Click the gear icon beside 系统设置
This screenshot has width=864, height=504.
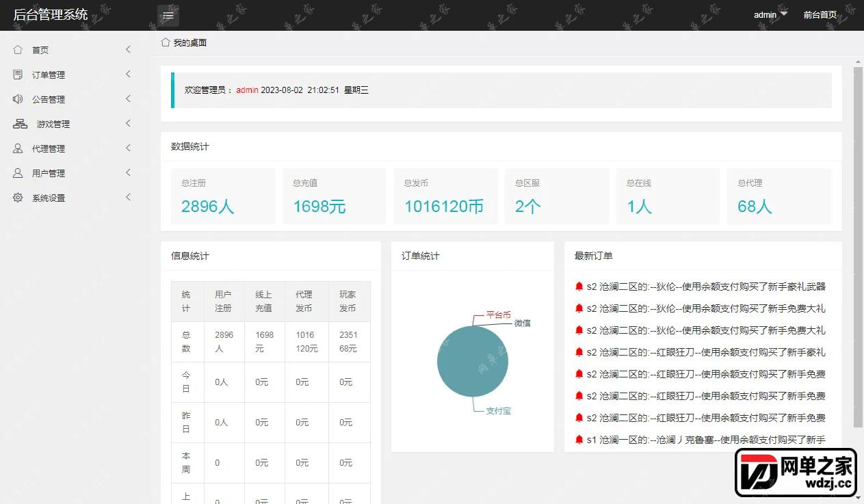pos(18,198)
